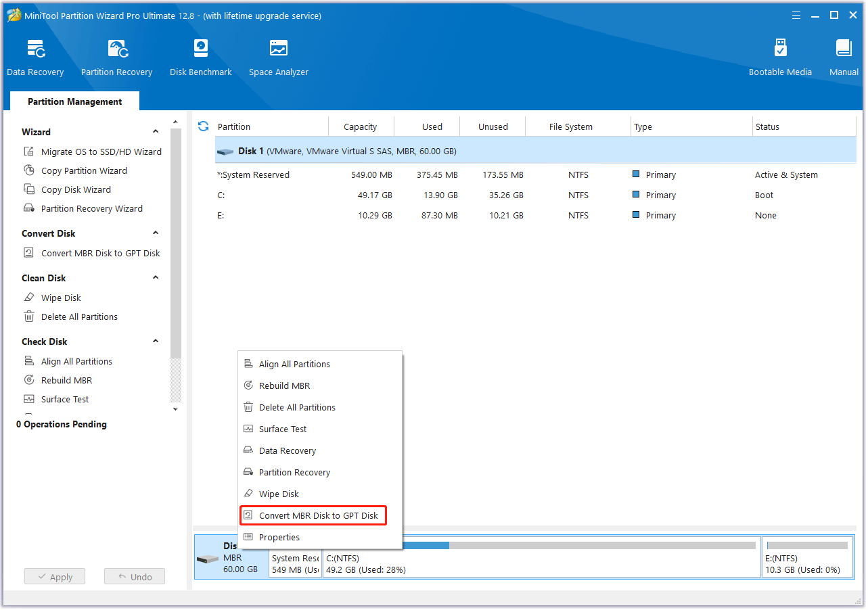This screenshot has width=868, height=610.
Task: Click the sidebar Rebuild MBR icon
Action: coord(29,380)
